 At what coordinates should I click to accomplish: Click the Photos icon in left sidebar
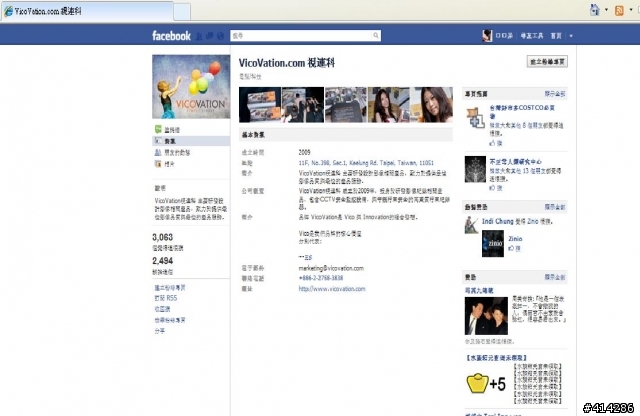pyautogui.click(x=158, y=164)
